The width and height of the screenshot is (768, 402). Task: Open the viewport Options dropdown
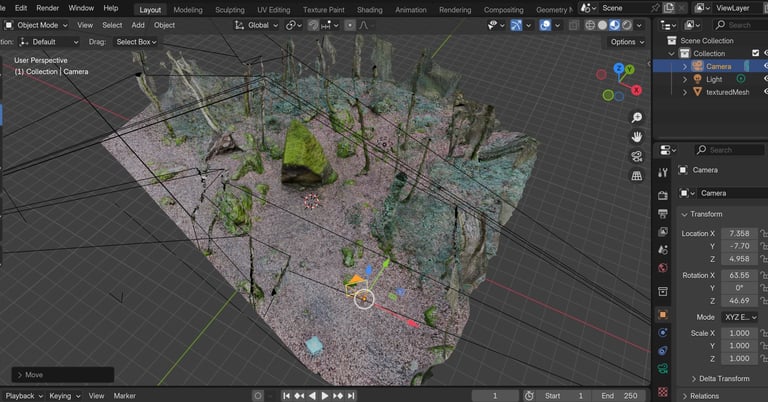click(627, 42)
